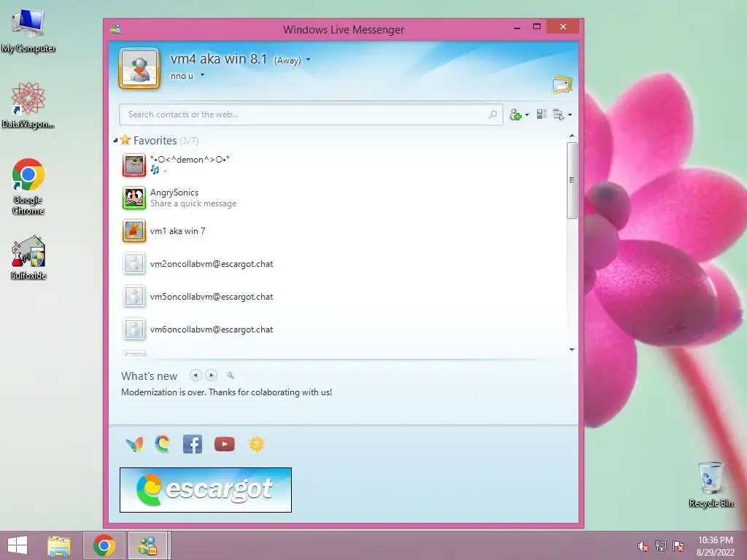747x560 pixels.
Task: Open the DataWagon desktop shortcut
Action: point(28,105)
